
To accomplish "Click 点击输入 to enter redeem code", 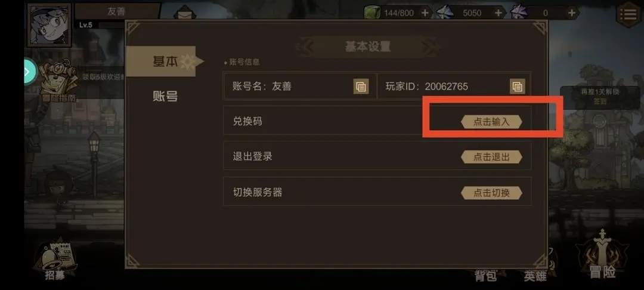I will point(491,122).
